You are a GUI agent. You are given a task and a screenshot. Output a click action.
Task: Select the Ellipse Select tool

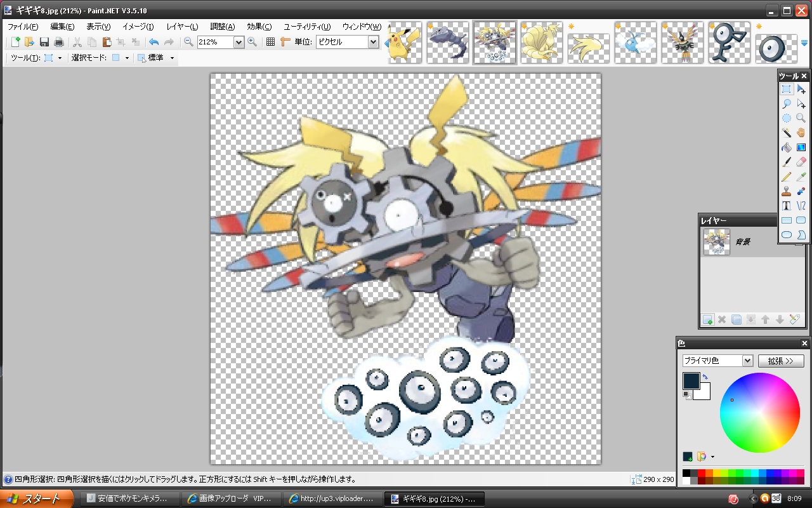[787, 118]
